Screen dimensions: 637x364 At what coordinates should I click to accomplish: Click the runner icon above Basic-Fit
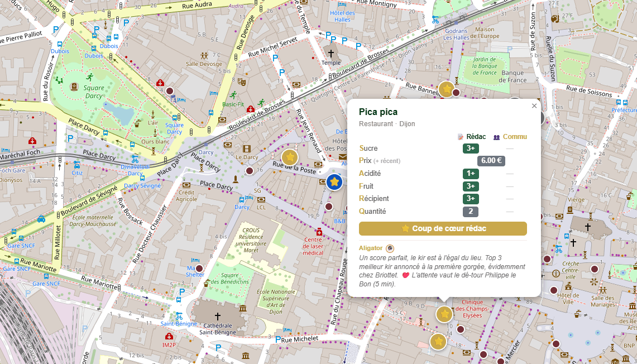tap(233, 95)
